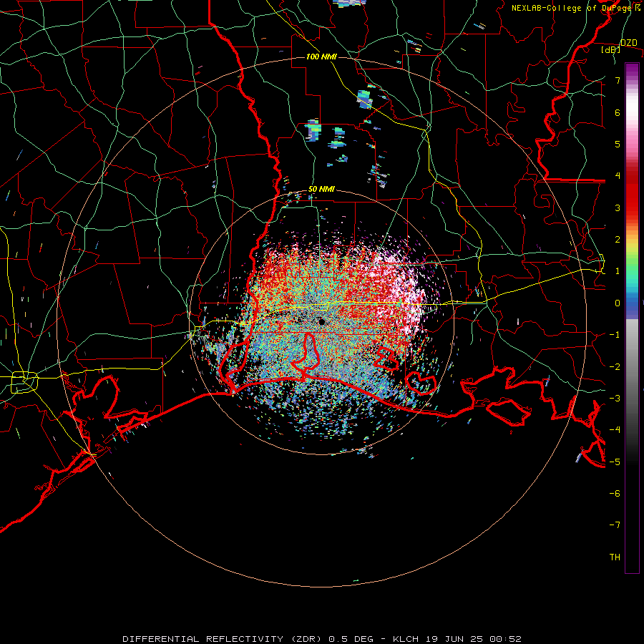Click the Differential Reflectivity caption at the bottom
Image resolution: width=644 pixels, height=644 pixels.
[322, 639]
